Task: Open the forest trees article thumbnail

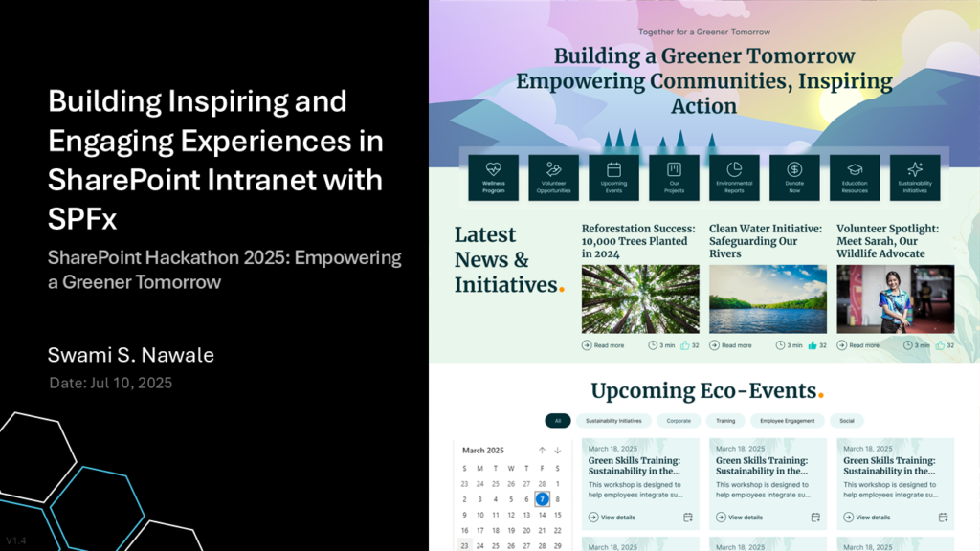Action: pyautogui.click(x=640, y=299)
